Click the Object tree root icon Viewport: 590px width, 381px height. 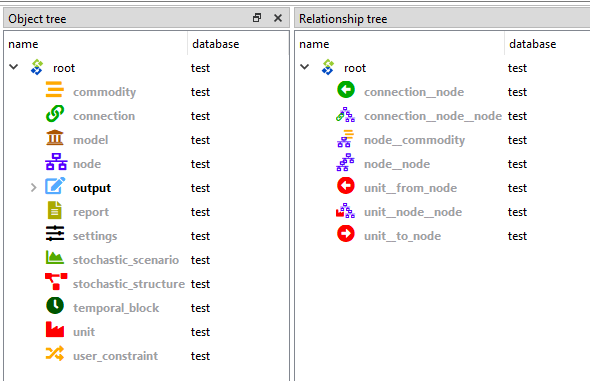pyautogui.click(x=37, y=67)
